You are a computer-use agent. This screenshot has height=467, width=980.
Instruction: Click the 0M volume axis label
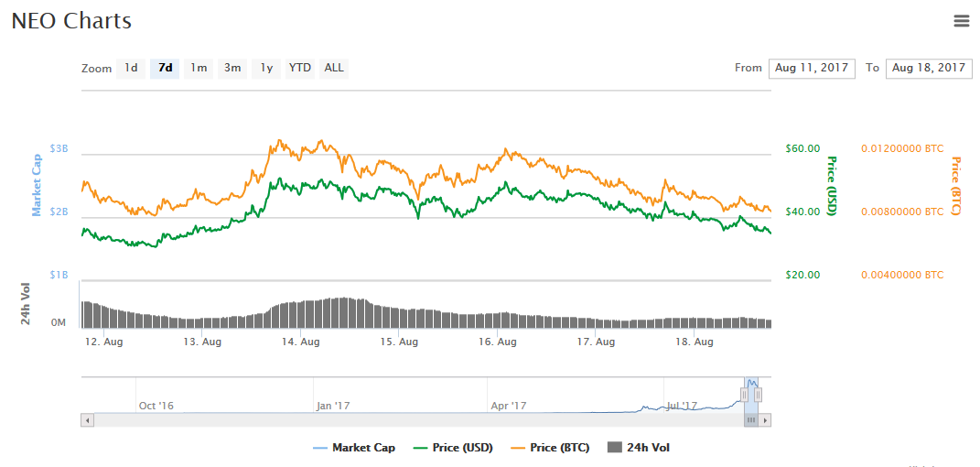point(59,322)
